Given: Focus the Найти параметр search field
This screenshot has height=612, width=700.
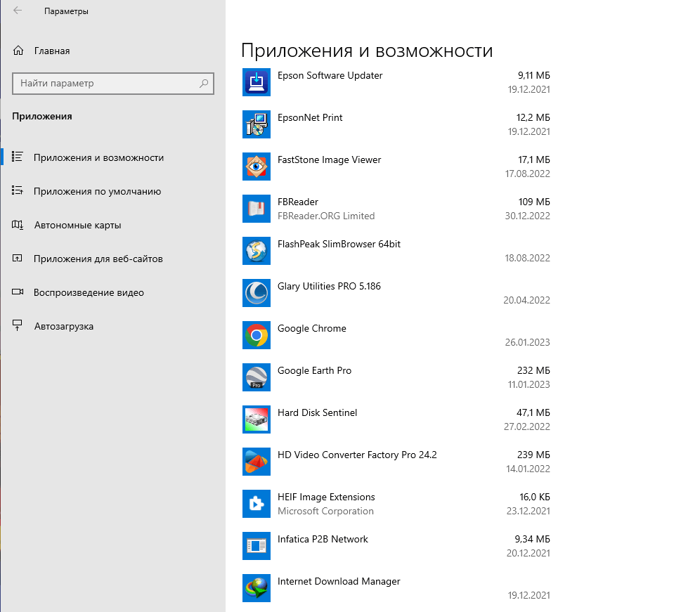Looking at the screenshot, I should (113, 84).
